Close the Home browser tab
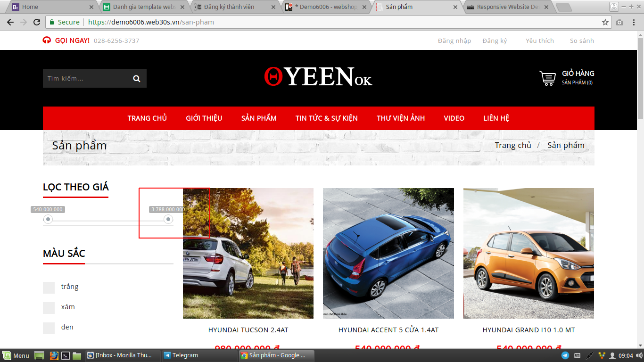Image resolution: width=644 pixels, height=362 pixels. [91, 7]
